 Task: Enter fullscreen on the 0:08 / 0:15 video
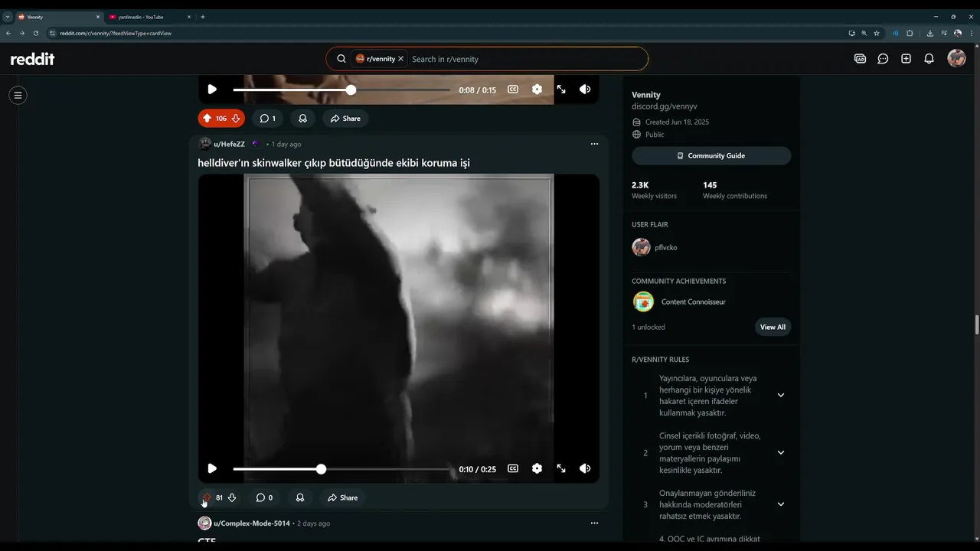(561, 90)
